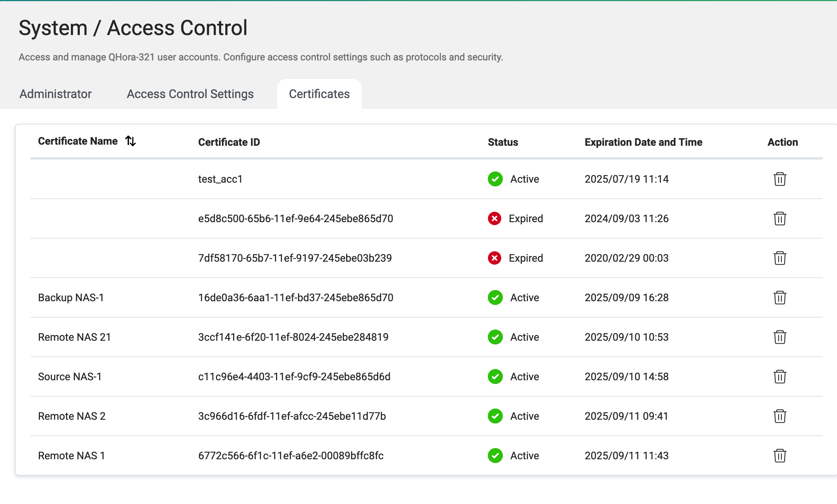The image size is (837, 504).
Task: Switch to the Administrator tab
Action: point(56,94)
